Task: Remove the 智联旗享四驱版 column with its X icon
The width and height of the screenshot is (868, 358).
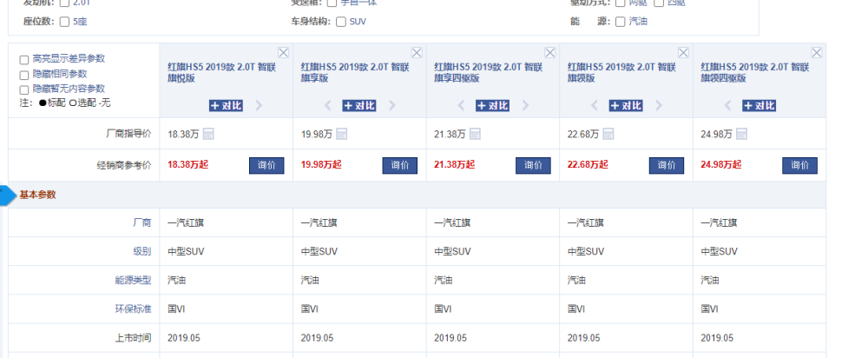Action: [x=549, y=53]
